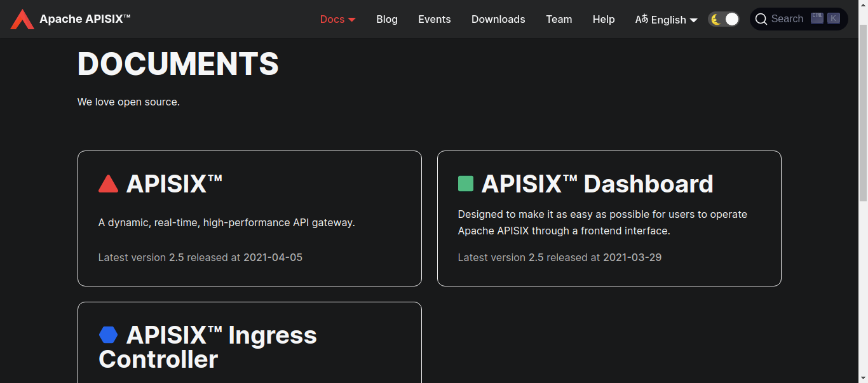
Task: Click the Search field
Action: pyautogui.click(x=799, y=19)
